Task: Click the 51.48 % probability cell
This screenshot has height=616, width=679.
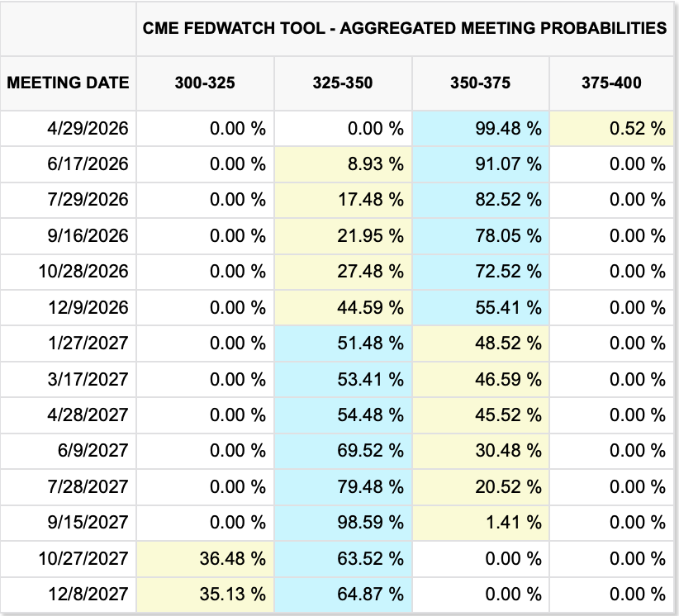Action: 371,344
